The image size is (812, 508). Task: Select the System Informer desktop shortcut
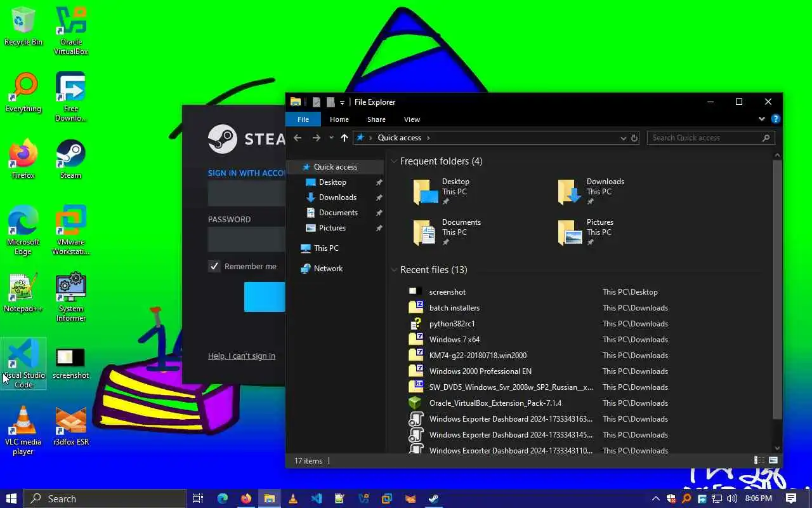click(71, 297)
